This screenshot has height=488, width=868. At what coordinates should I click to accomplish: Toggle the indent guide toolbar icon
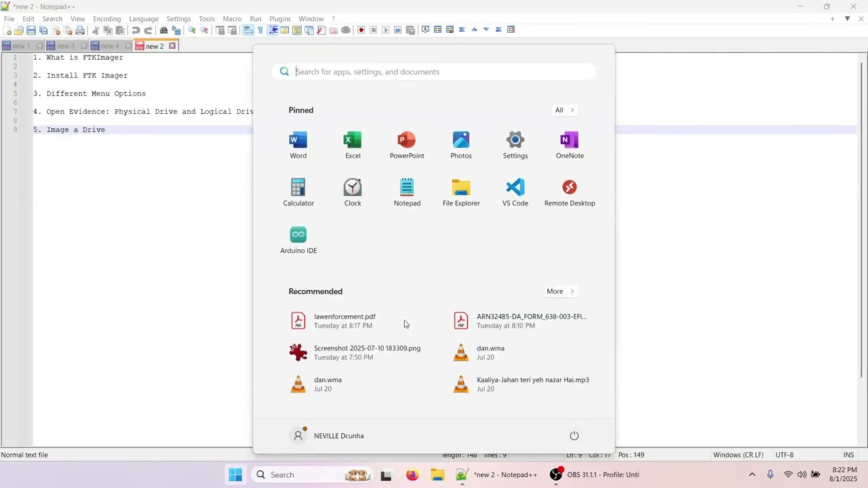point(273,30)
